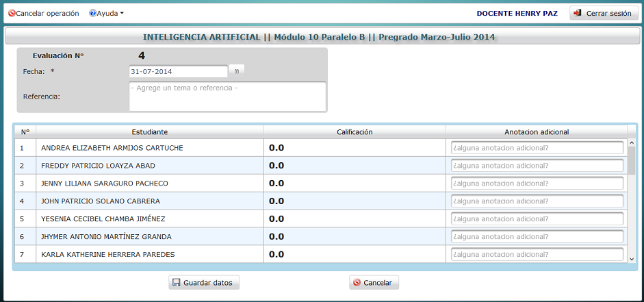Click John Solano Cabrera's anotación field
This screenshot has height=302, width=644.
click(537, 201)
